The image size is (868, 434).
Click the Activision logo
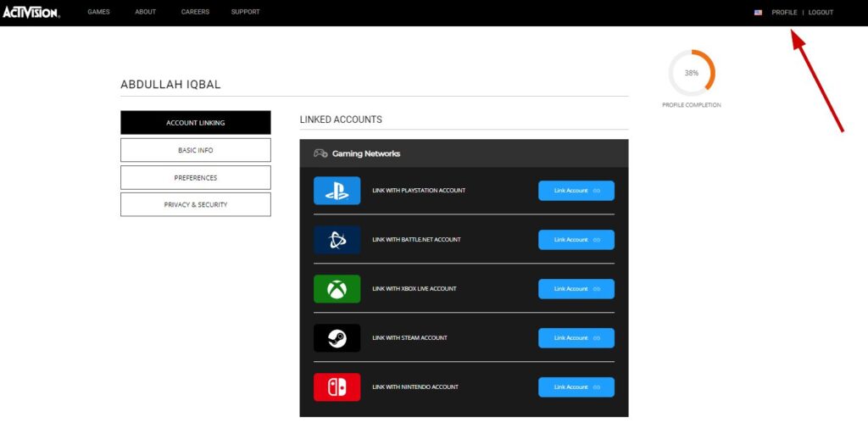coord(31,12)
